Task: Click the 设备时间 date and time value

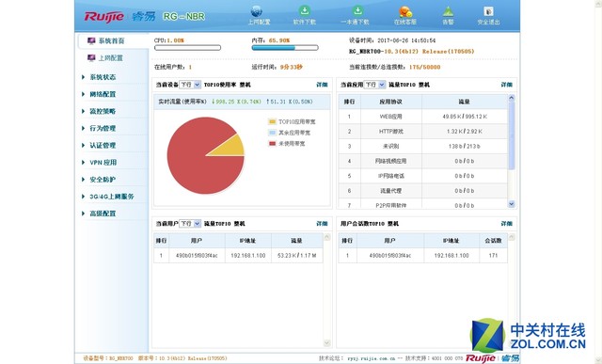Action: [x=406, y=40]
